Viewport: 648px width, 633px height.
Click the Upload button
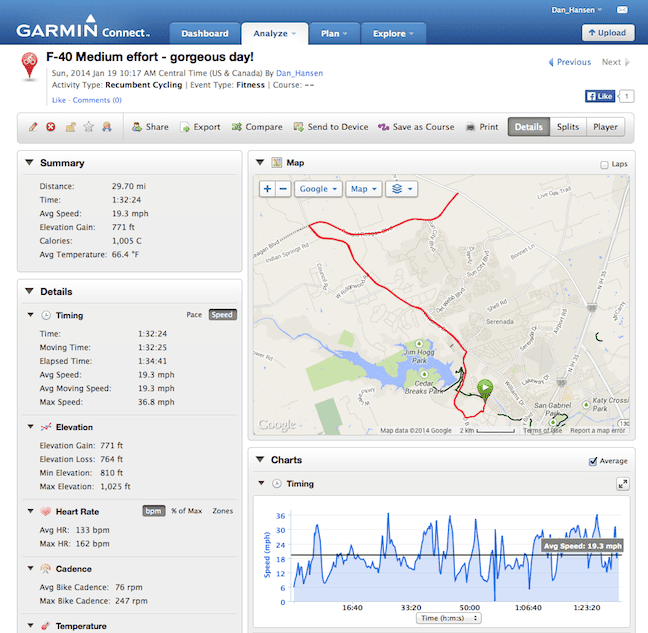point(608,33)
